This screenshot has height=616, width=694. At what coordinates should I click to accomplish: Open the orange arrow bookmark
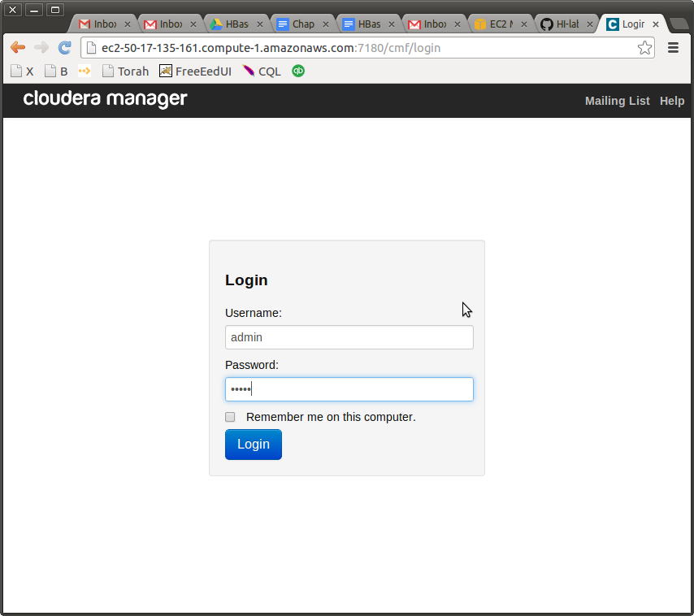click(84, 71)
